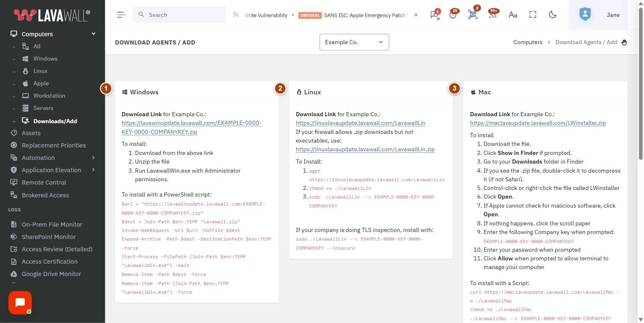Image resolution: width=644 pixels, height=323 pixels.
Task: Click the Workstation laptop icon in the sidebar
Action: tap(26, 96)
